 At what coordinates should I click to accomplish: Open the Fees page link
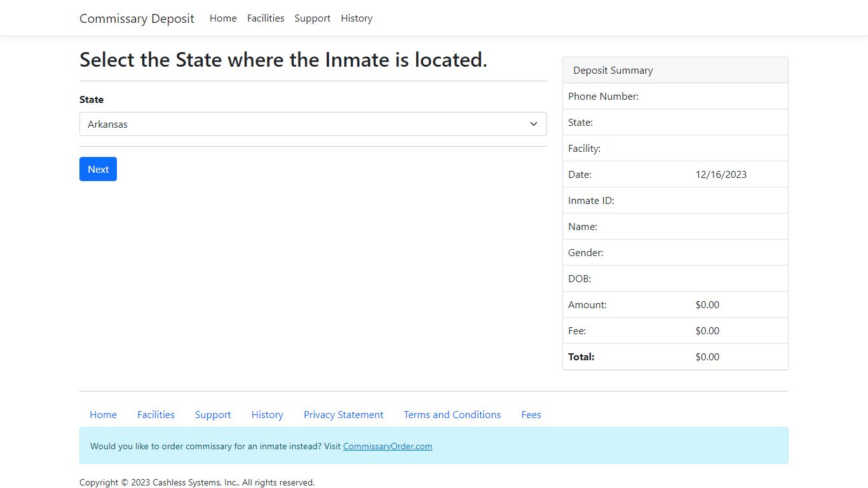[531, 414]
